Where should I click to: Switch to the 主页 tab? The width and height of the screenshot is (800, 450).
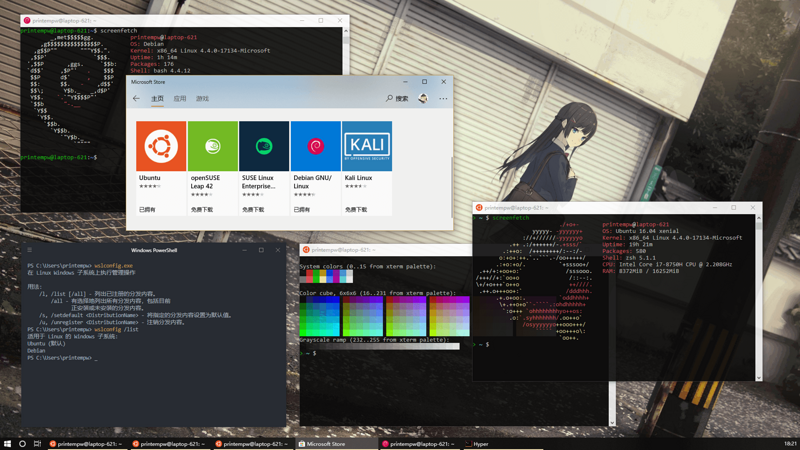pyautogui.click(x=157, y=98)
